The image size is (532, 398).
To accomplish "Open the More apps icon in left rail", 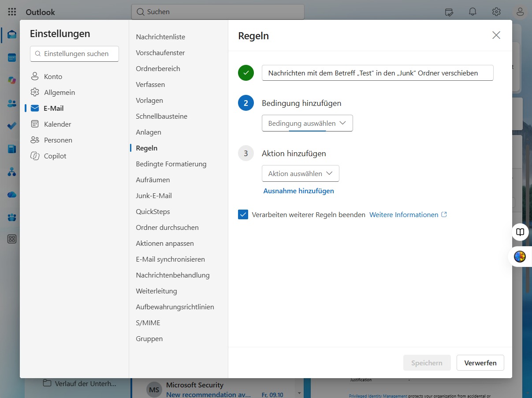I will 12,239.
